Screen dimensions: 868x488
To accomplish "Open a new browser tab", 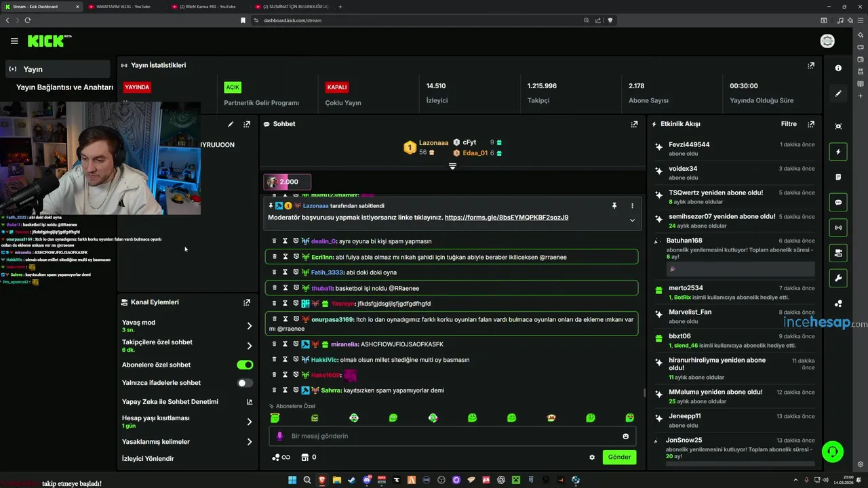I will [340, 7].
